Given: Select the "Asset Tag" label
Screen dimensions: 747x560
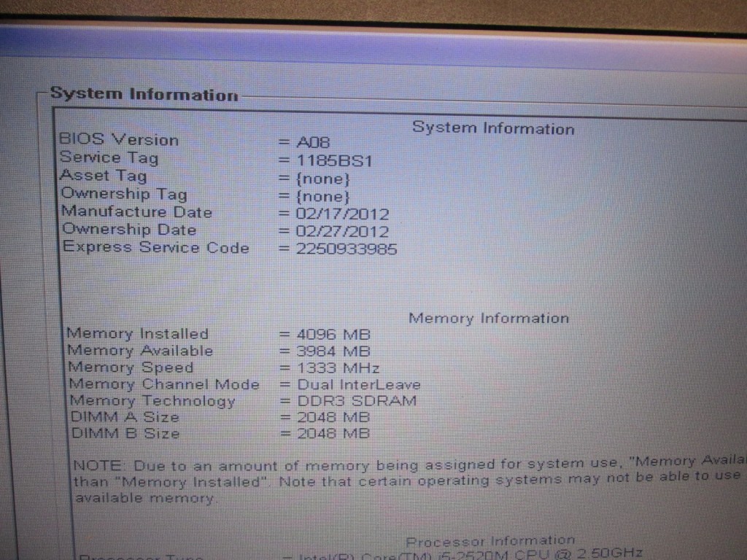Looking at the screenshot, I should click(104, 176).
